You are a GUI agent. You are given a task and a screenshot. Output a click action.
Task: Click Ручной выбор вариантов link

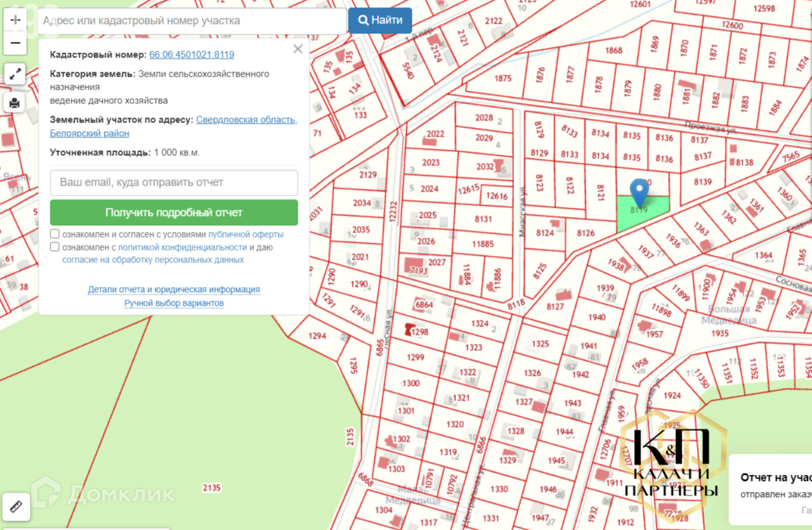(174, 303)
